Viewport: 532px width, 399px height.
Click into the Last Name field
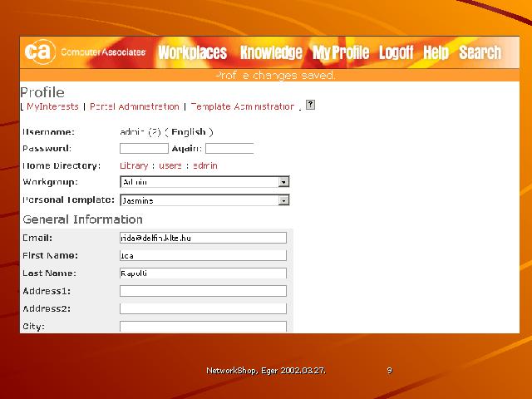203,273
